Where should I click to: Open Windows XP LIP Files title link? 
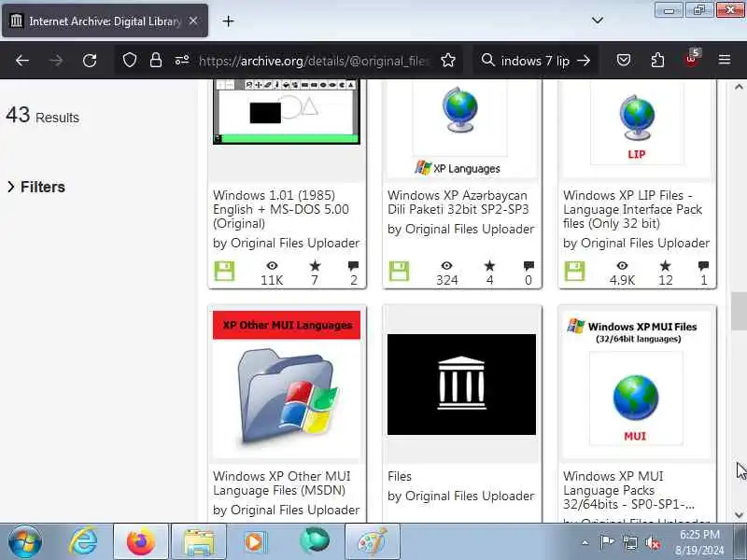click(x=633, y=209)
